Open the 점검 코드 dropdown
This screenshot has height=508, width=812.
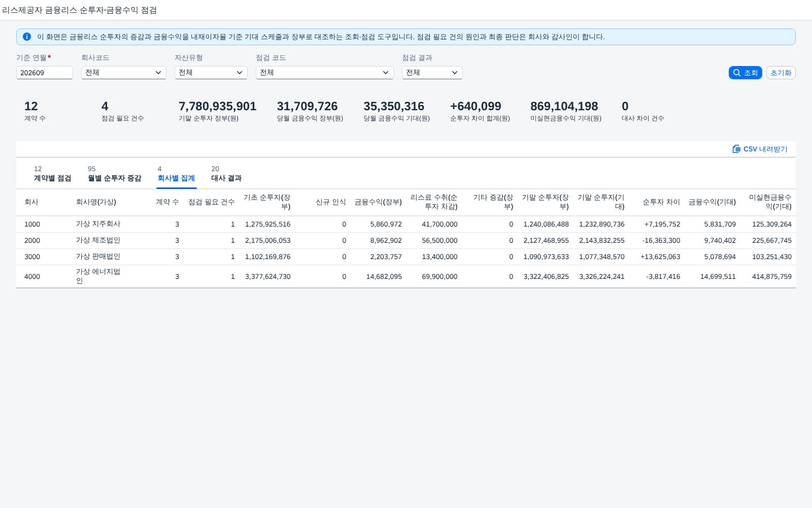(x=325, y=73)
